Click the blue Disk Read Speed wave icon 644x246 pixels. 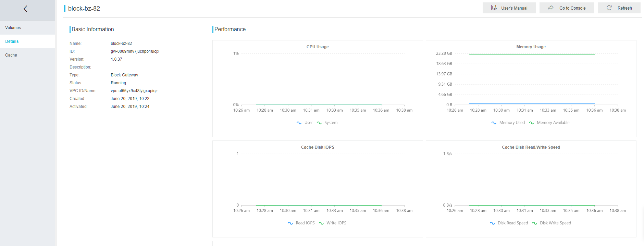click(492, 223)
